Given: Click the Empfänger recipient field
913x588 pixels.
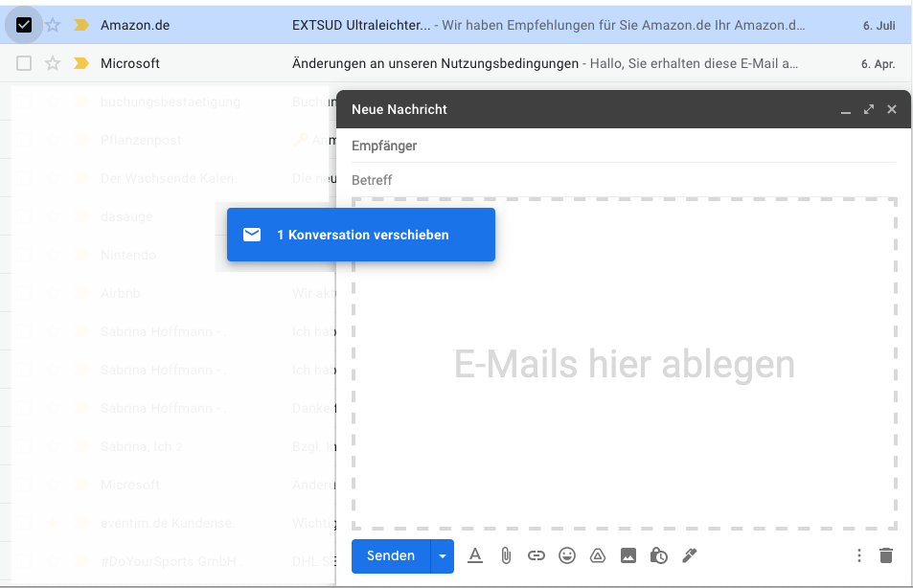Looking at the screenshot, I should tap(623, 146).
